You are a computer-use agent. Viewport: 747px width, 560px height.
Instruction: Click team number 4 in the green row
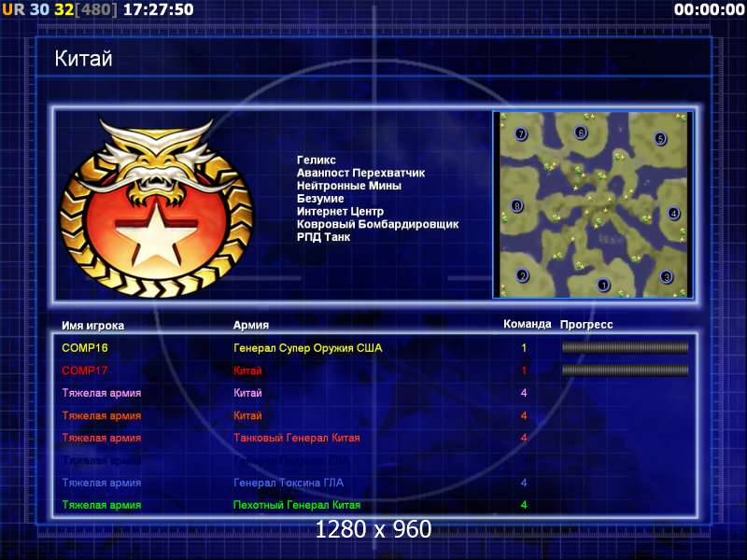pos(524,505)
